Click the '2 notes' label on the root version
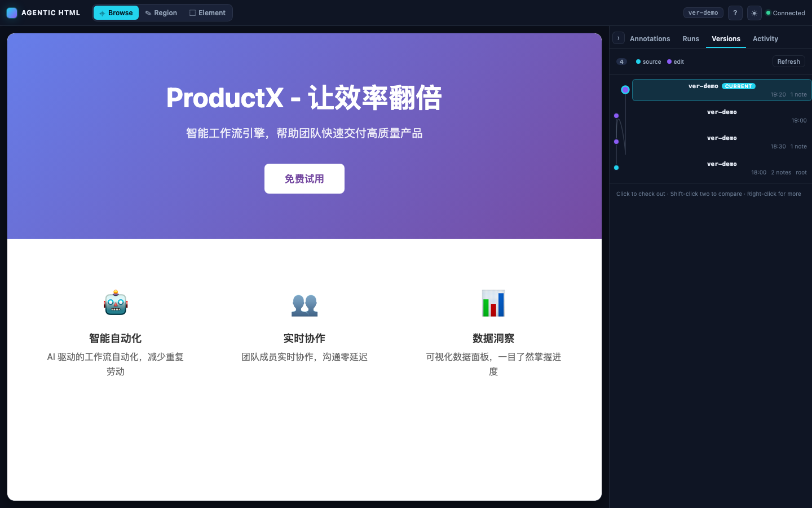812x508 pixels. coord(781,173)
